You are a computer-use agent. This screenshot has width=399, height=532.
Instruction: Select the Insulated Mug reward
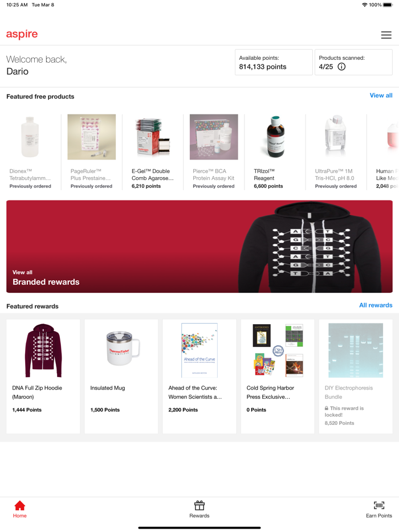(x=121, y=377)
